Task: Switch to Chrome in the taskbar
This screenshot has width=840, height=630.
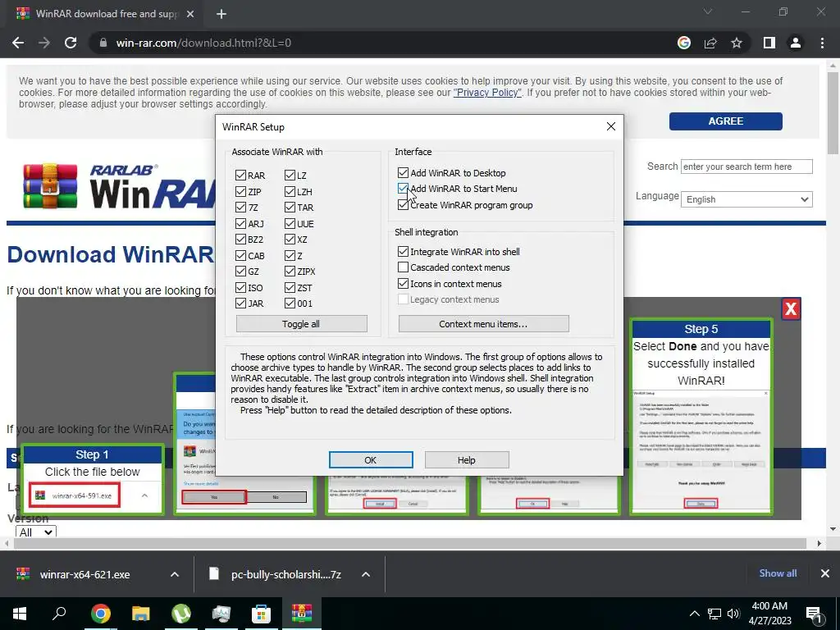Action: click(100, 614)
